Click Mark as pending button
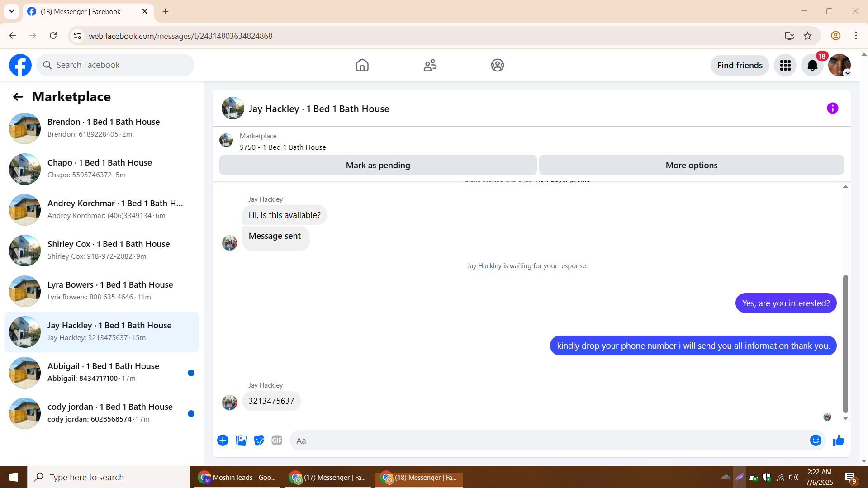 pyautogui.click(x=378, y=165)
